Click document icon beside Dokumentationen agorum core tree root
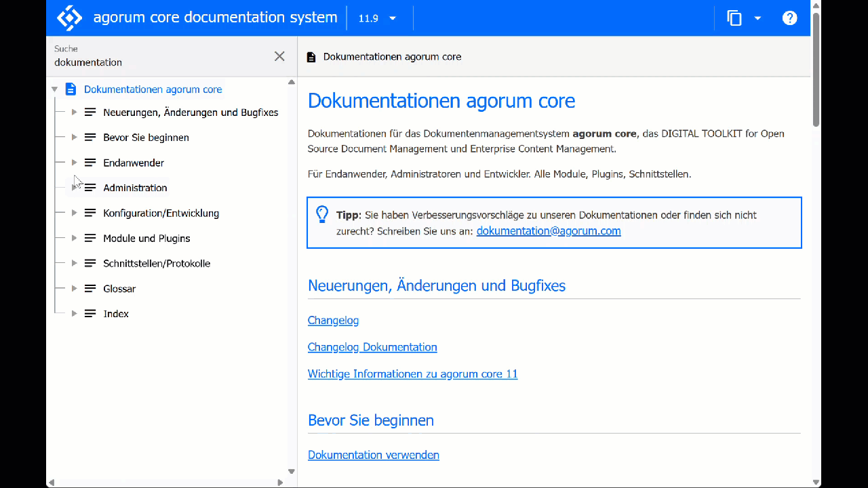 point(71,89)
